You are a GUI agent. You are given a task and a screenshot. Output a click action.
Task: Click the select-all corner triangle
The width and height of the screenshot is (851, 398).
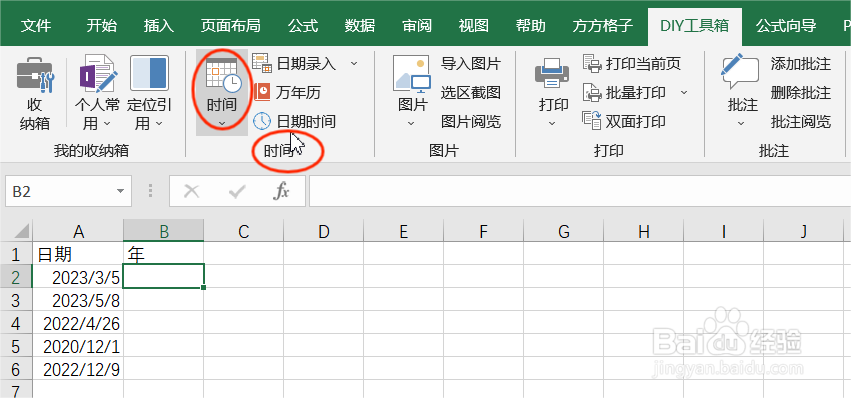coord(21,232)
